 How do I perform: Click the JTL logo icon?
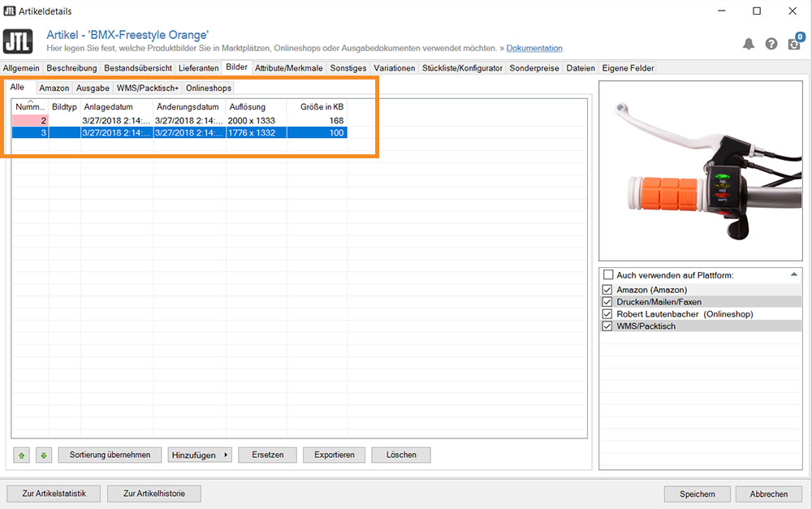[x=18, y=41]
